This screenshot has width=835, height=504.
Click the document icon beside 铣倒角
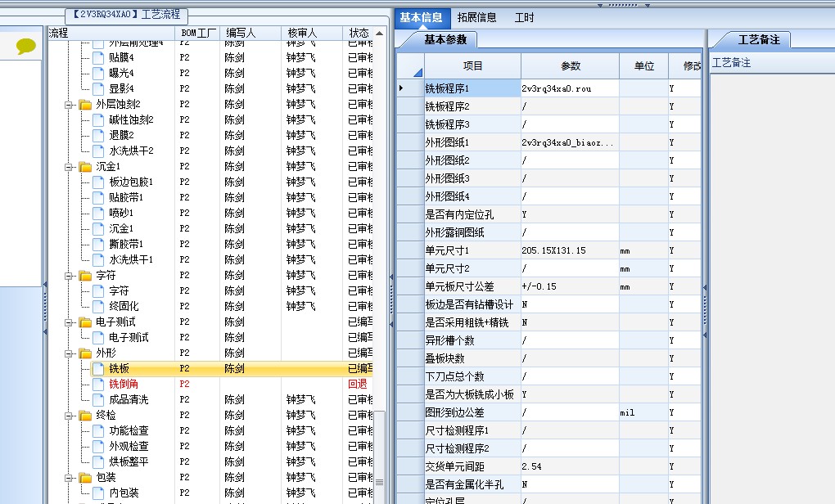tap(98, 384)
